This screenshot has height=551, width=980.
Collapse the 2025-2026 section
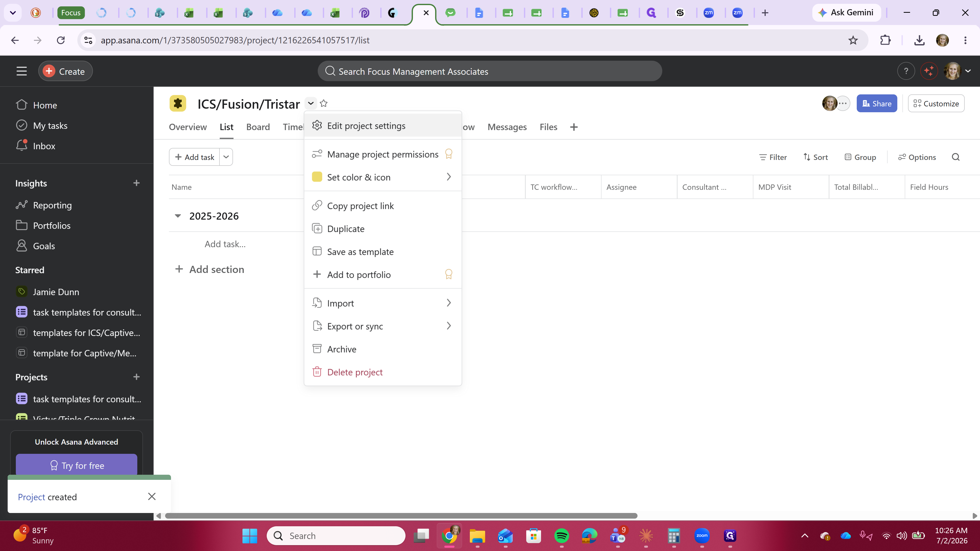tap(178, 216)
